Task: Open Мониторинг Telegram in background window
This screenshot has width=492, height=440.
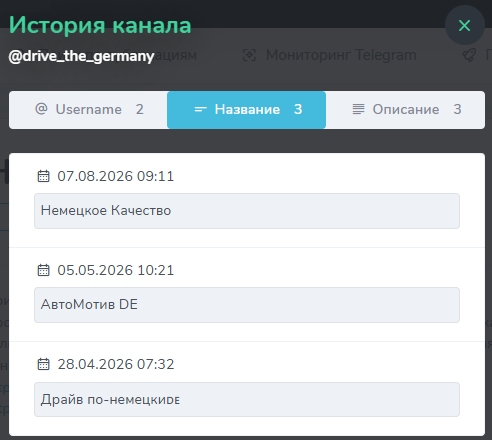Action: click(341, 55)
